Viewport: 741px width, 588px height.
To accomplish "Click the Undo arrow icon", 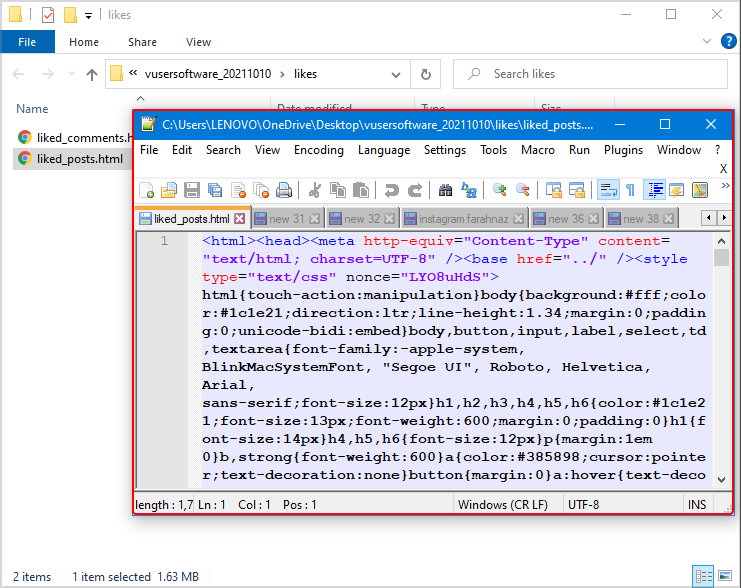I will (391, 190).
